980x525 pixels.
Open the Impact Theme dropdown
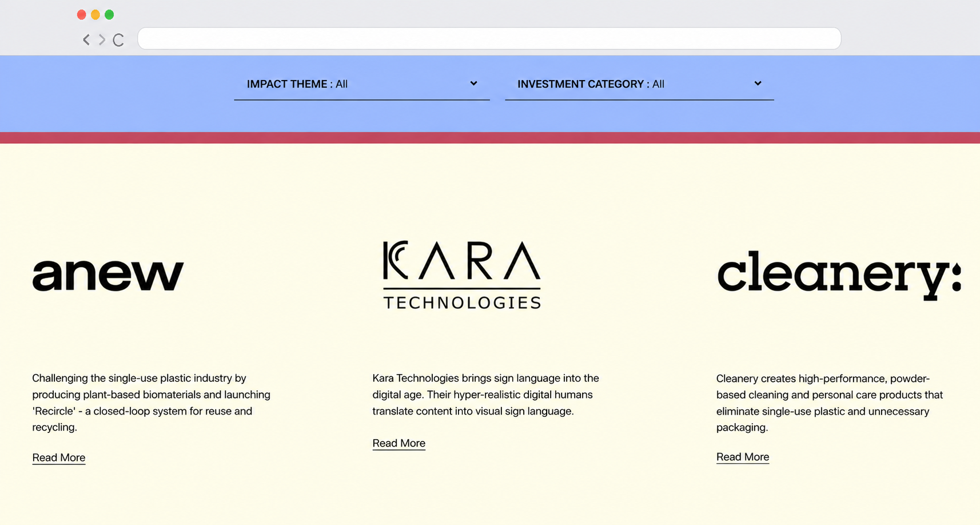tap(362, 84)
